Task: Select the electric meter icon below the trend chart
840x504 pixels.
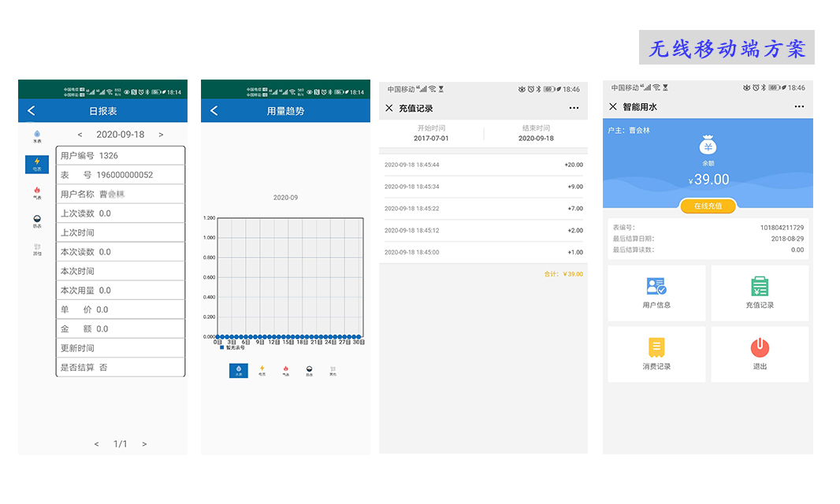Action: (262, 369)
